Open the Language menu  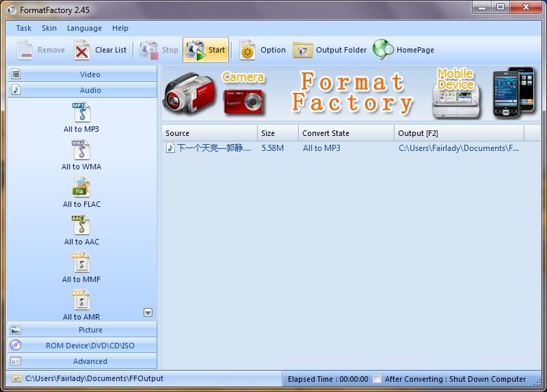click(x=84, y=28)
